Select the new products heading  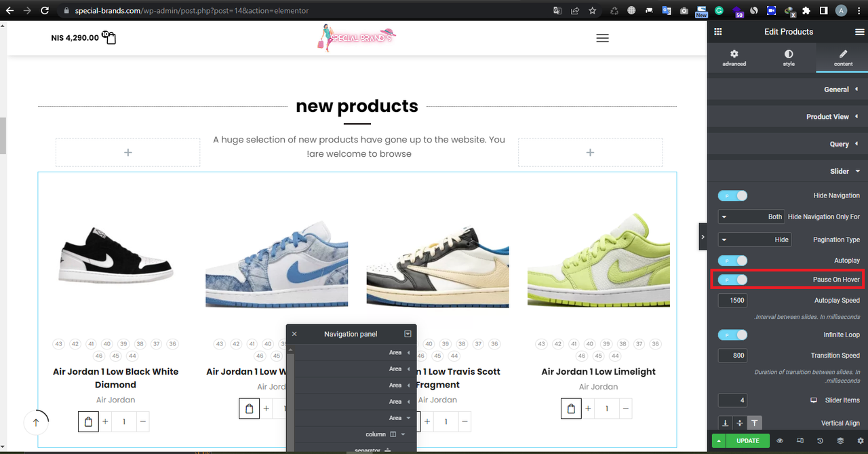tap(357, 106)
